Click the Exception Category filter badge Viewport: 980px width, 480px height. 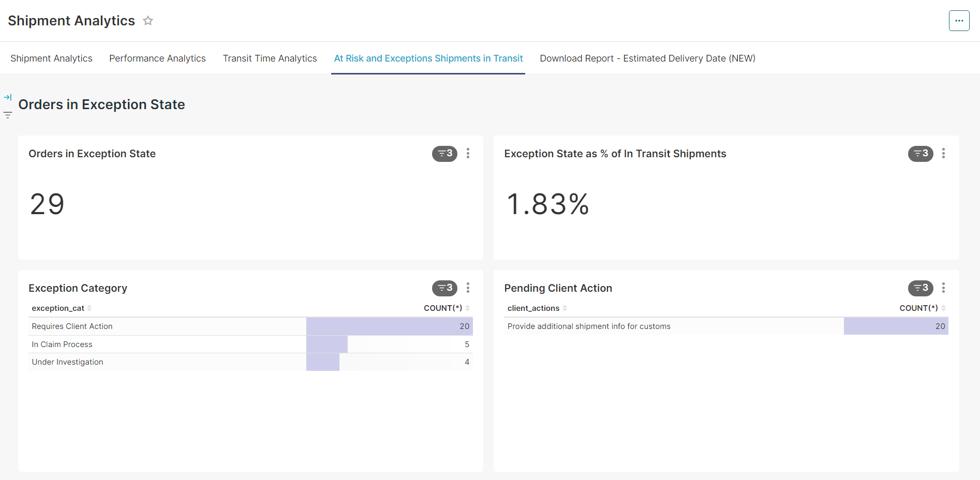444,288
